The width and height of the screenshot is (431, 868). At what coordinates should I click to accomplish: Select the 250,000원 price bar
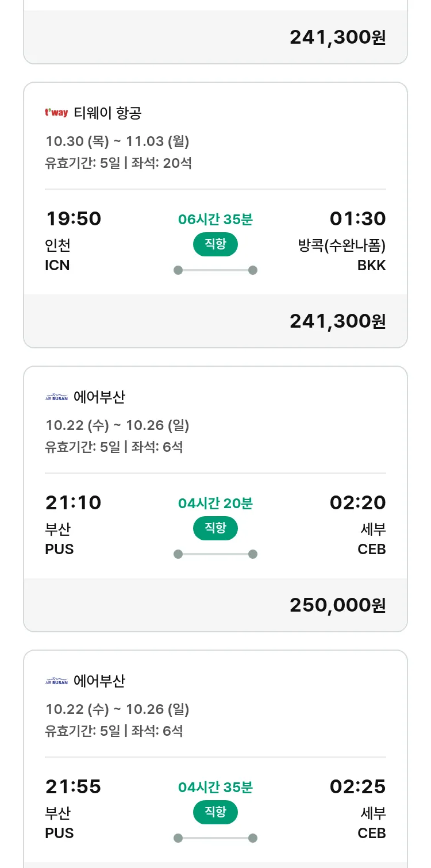click(215, 605)
